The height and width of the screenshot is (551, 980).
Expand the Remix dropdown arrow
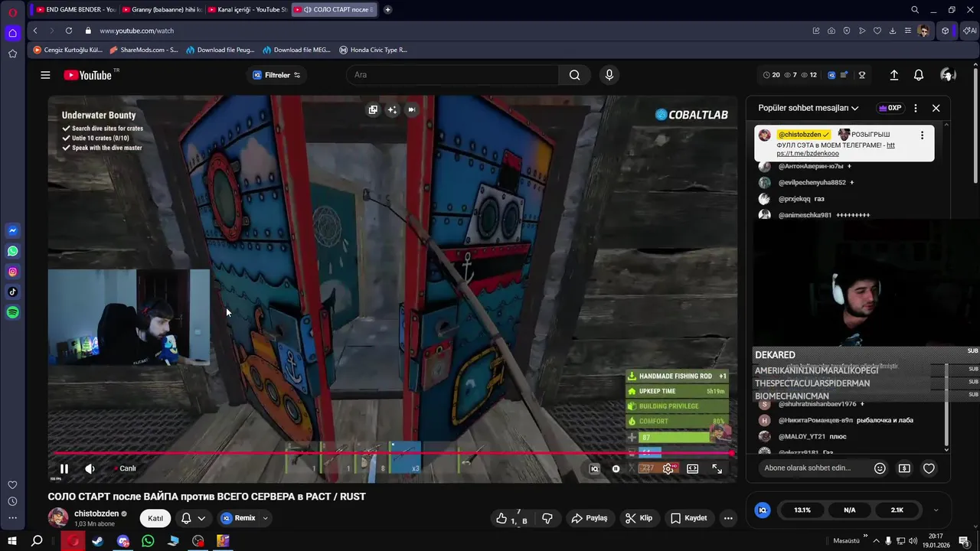266,518
